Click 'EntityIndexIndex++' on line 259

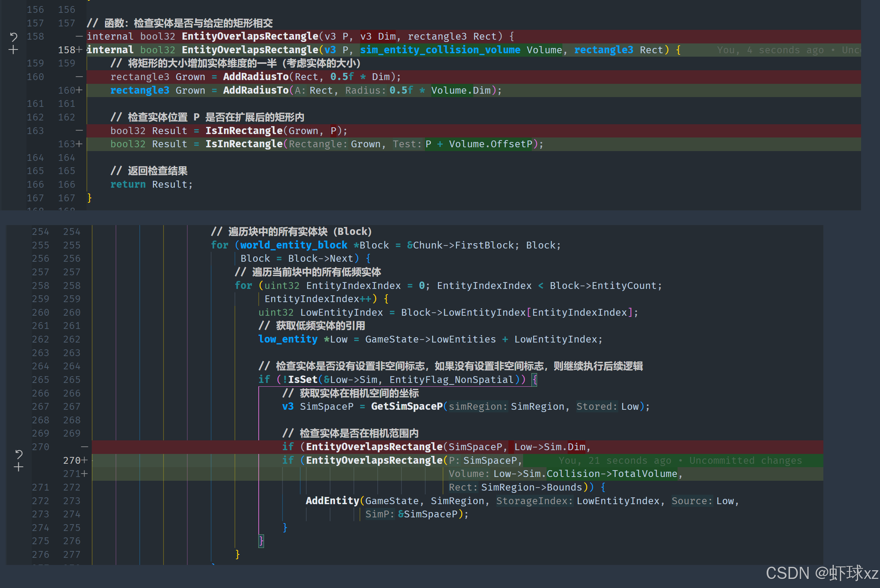[x=318, y=299]
